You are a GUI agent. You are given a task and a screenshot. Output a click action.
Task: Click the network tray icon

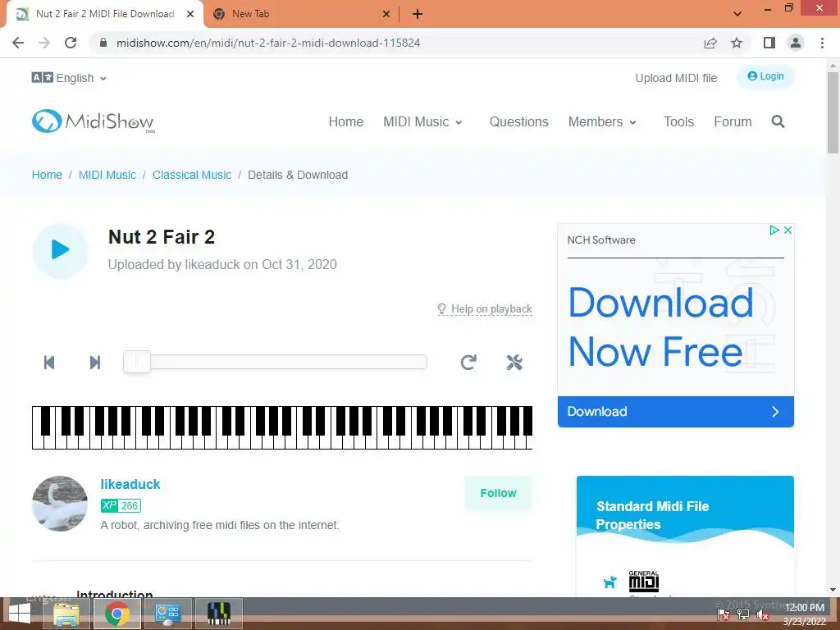[x=743, y=615]
